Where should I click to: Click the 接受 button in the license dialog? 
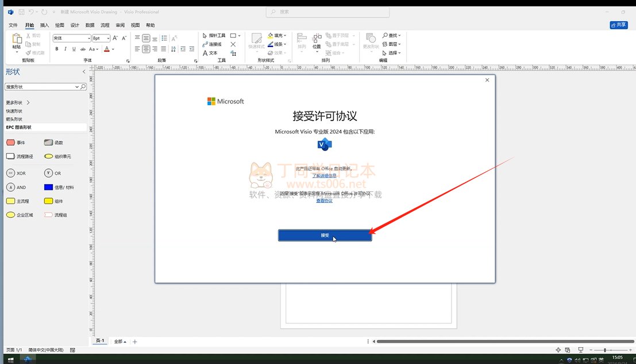point(325,235)
